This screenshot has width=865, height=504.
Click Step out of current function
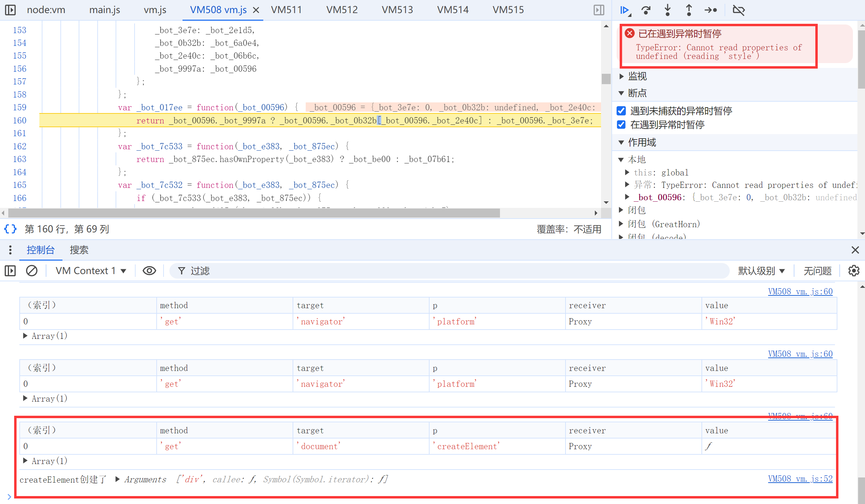point(689,10)
